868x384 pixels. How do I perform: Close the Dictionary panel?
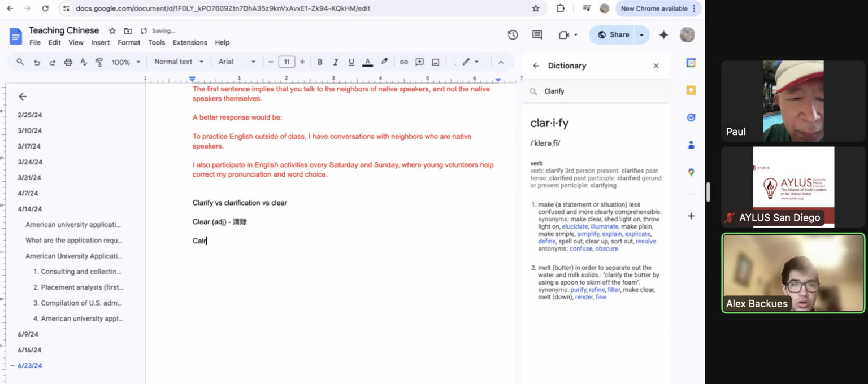[656, 66]
